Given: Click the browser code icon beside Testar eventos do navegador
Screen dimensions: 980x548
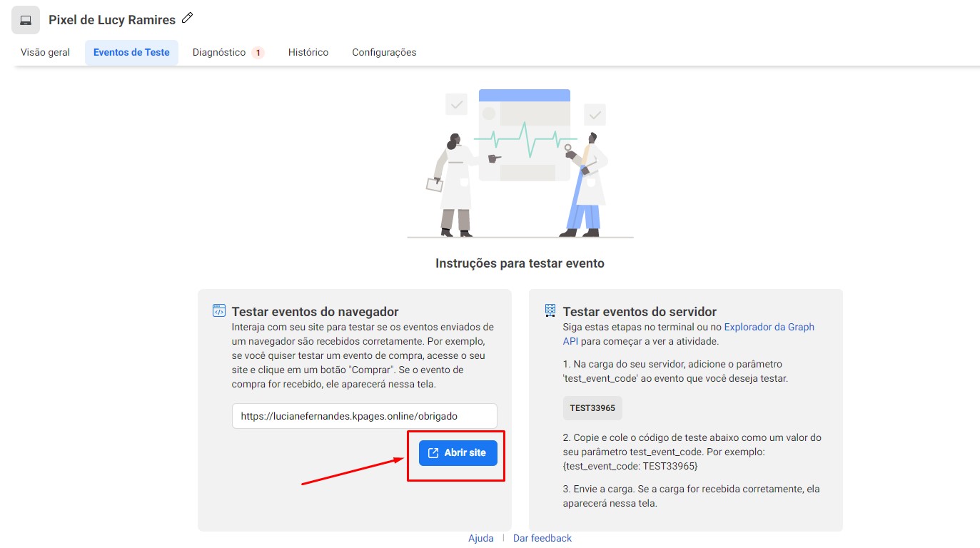Looking at the screenshot, I should (219, 310).
